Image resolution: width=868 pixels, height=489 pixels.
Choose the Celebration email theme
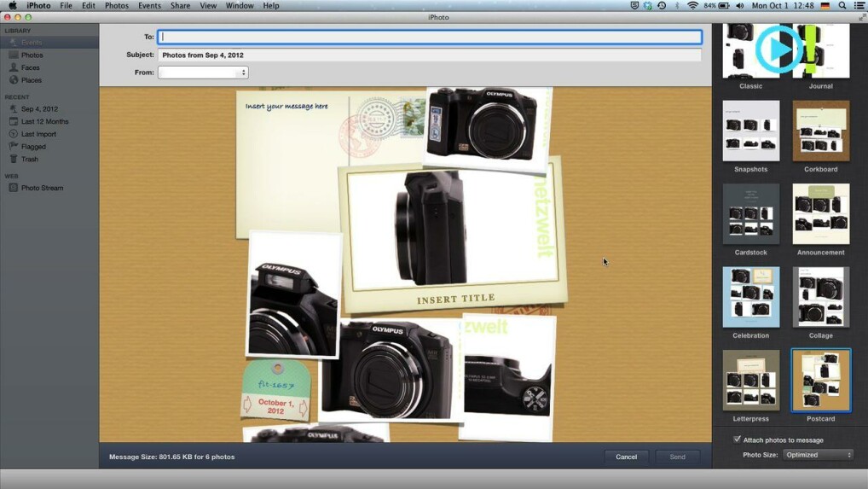point(750,298)
